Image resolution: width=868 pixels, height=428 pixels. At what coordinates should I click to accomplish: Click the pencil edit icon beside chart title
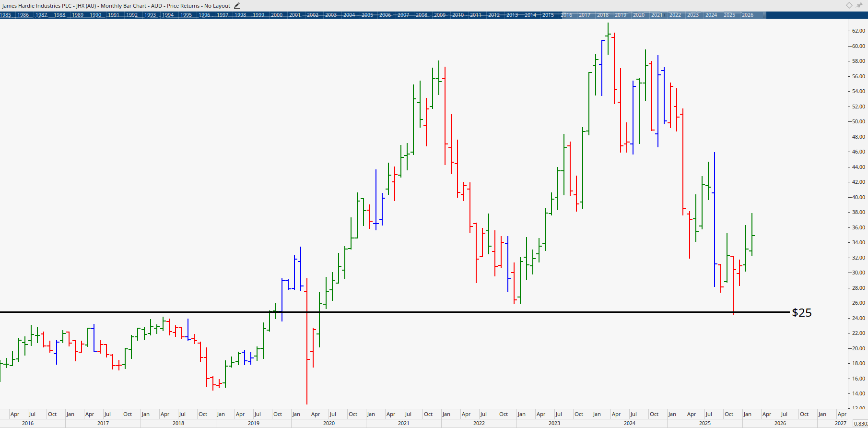pos(237,6)
